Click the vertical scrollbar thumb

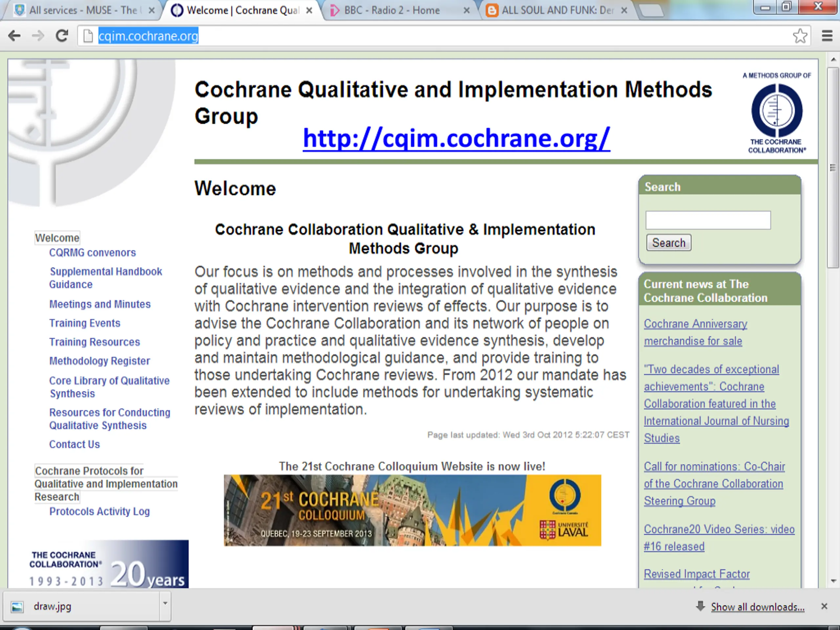point(833,167)
